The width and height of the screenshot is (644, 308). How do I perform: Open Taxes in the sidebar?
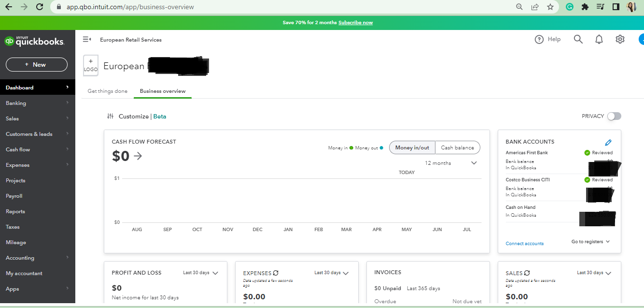click(x=38, y=227)
